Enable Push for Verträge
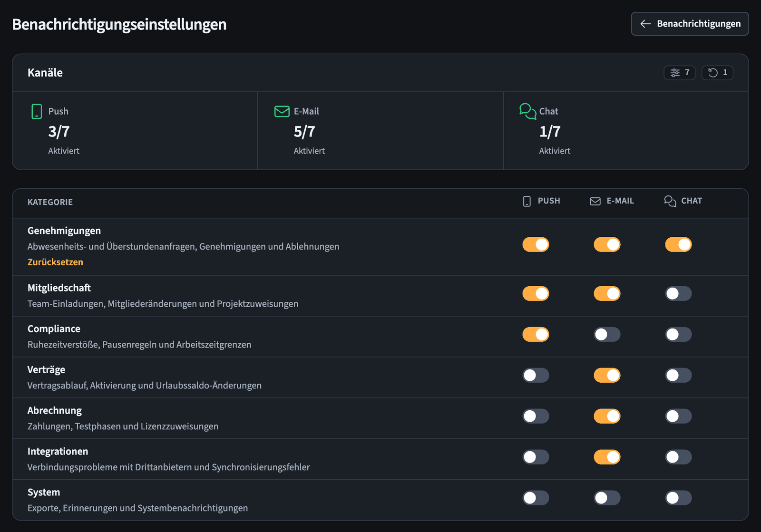The height and width of the screenshot is (532, 761). (x=536, y=375)
